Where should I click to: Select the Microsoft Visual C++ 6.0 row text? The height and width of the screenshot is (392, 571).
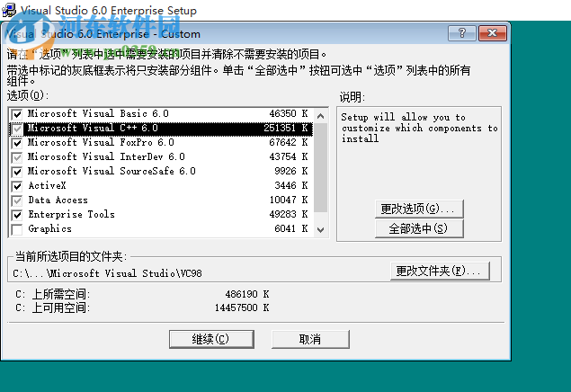[93, 128]
